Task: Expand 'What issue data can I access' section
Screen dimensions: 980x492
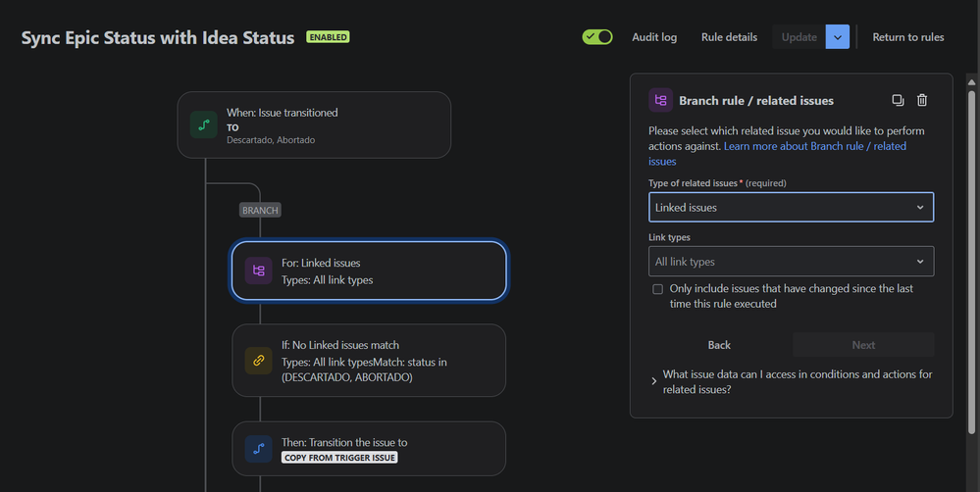Action: click(654, 381)
